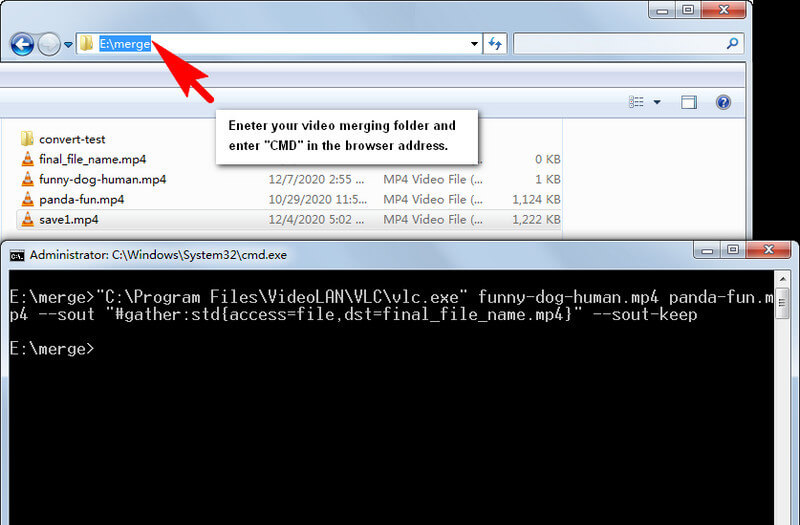This screenshot has width=800, height=525.
Task: Click the magnifier search icon
Action: click(733, 44)
